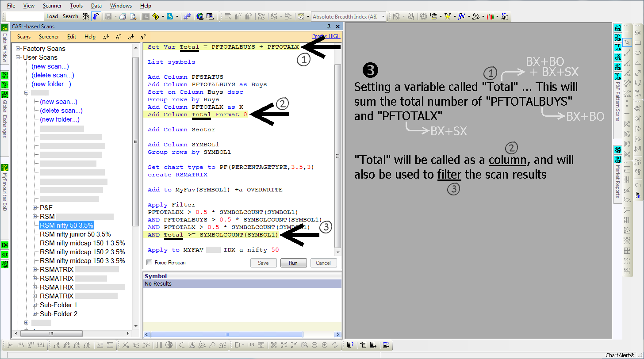The width and height of the screenshot is (644, 359).
Task: Click the LIN scale toolbar button
Action: [251, 345]
